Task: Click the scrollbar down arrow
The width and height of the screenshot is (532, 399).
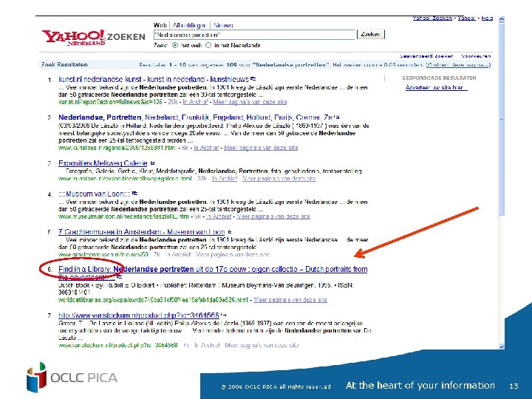Action: 502,346
